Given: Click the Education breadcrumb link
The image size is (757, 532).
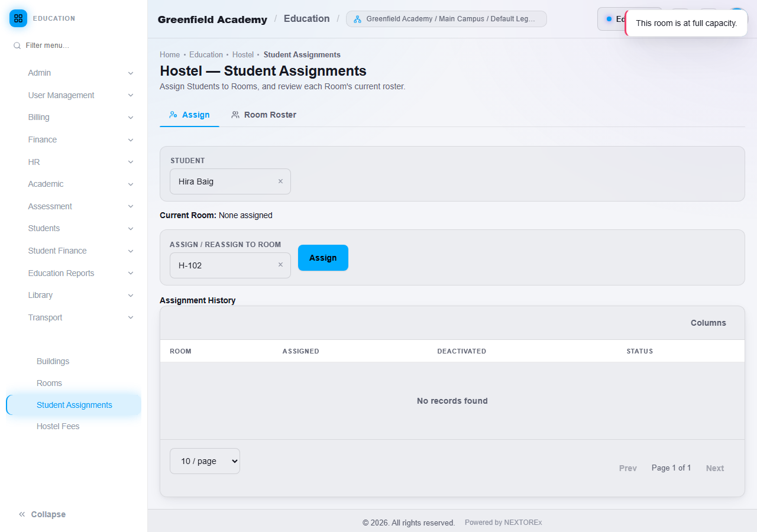Looking at the screenshot, I should 206,55.
